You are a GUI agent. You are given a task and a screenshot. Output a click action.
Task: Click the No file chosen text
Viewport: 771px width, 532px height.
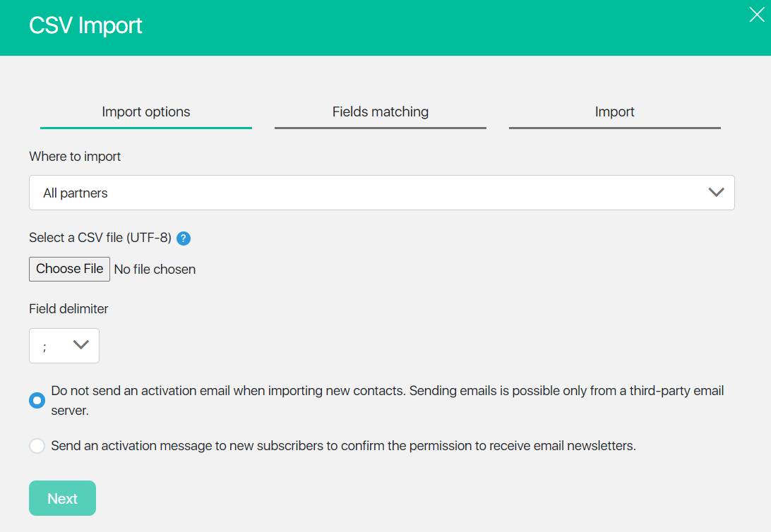[155, 270]
